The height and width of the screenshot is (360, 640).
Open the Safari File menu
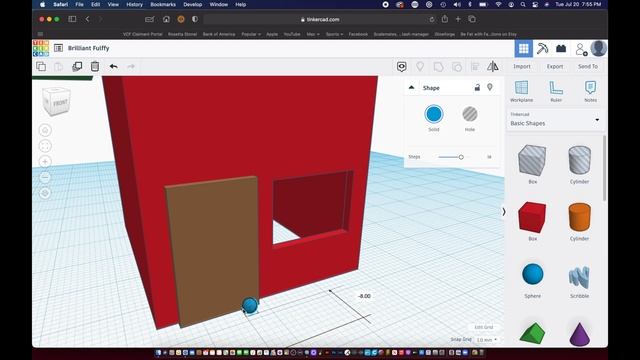click(x=79, y=4)
